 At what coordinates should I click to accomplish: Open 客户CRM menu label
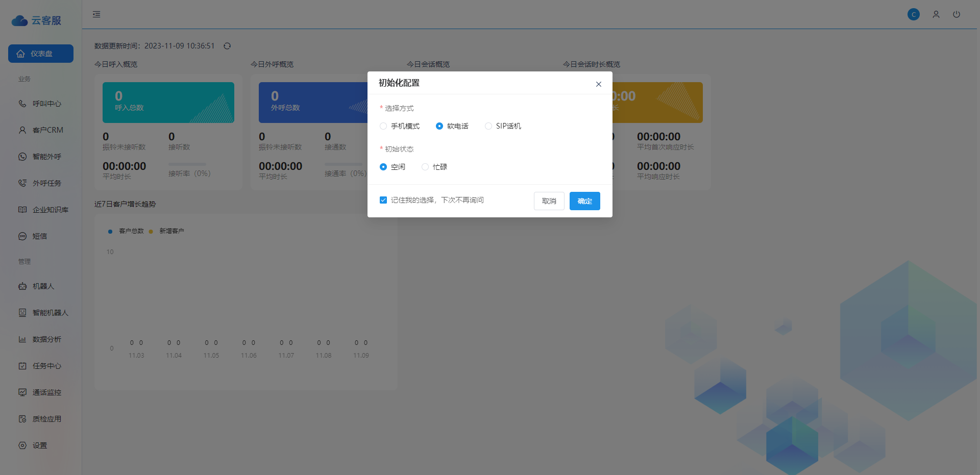point(48,130)
